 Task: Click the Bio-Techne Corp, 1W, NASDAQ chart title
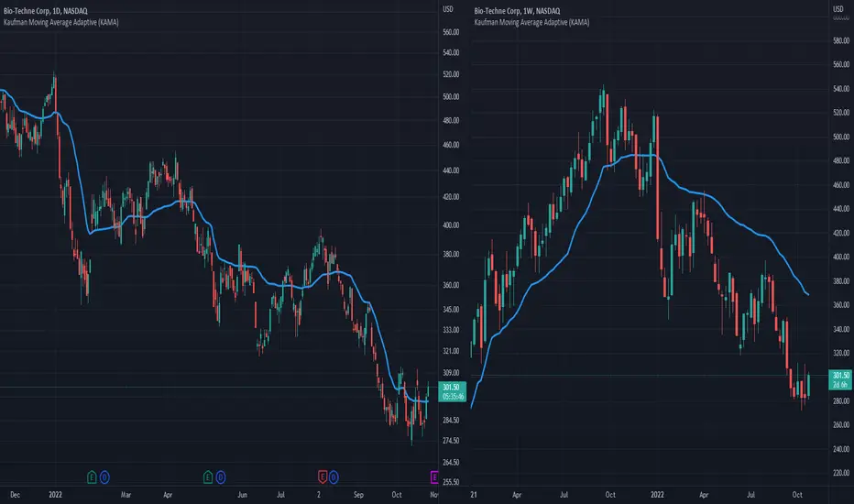(x=517, y=11)
